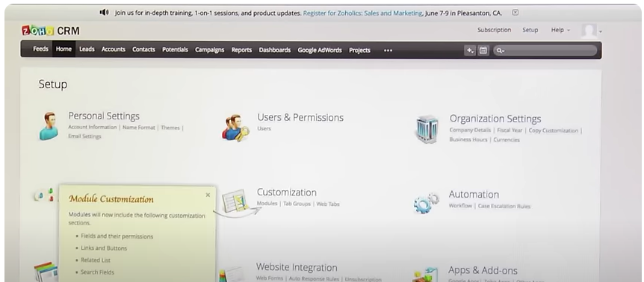Click the Zoho CRM logo

(51, 31)
